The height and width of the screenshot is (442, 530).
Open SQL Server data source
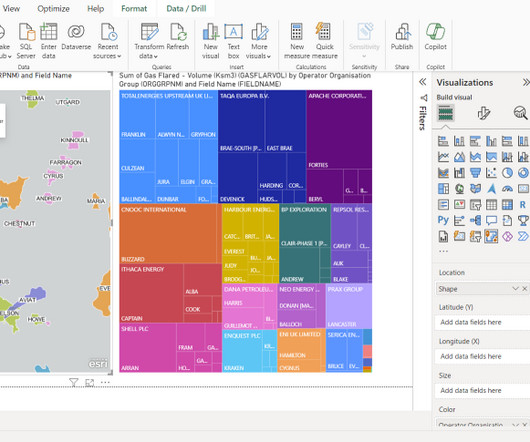tap(26, 41)
